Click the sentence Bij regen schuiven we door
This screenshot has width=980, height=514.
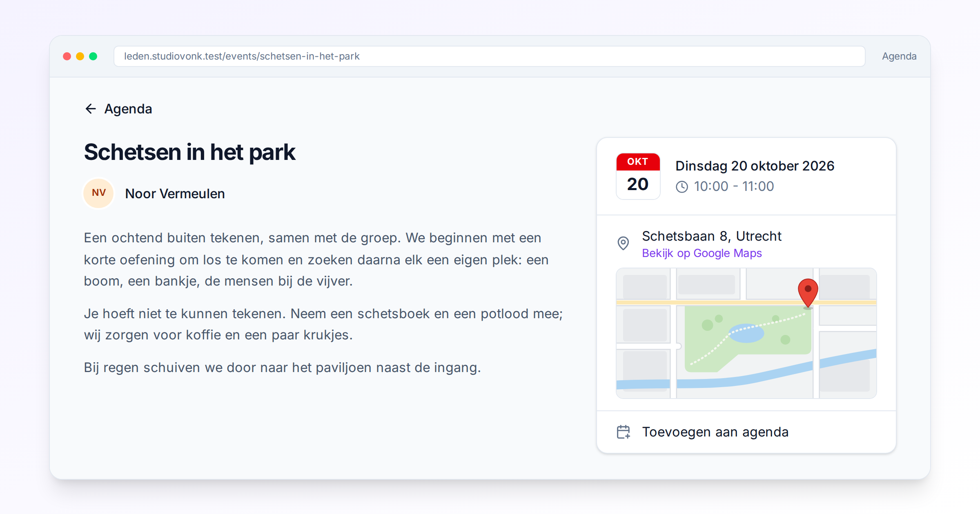coord(282,368)
